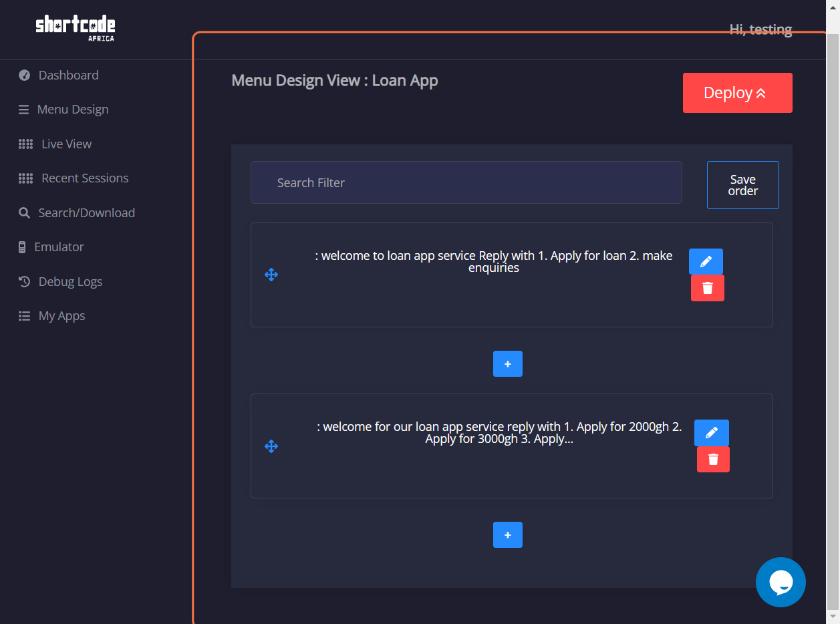Screen dimensions: 840x624
Task: Select the 'welcome to loan app service' menu text
Action: tap(494, 262)
